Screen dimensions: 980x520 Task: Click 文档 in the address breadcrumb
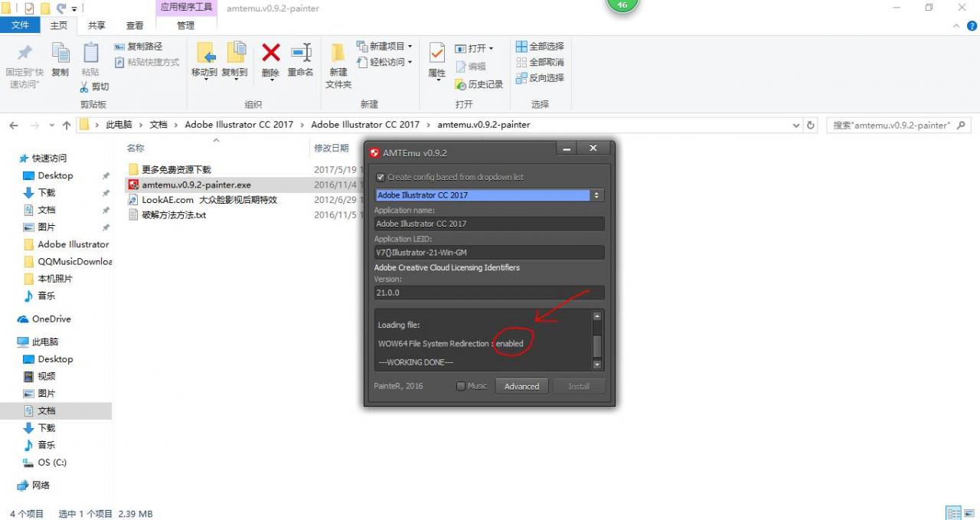[x=158, y=125]
